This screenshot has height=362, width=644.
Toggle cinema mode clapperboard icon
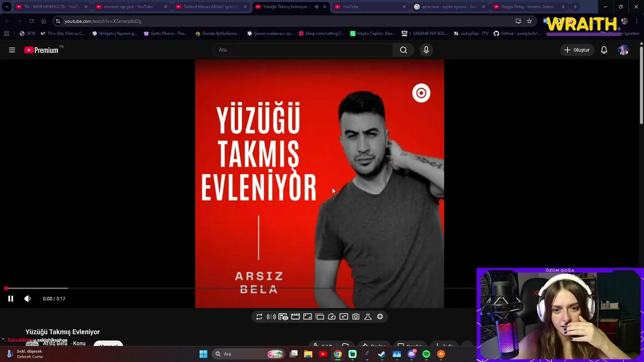295,317
